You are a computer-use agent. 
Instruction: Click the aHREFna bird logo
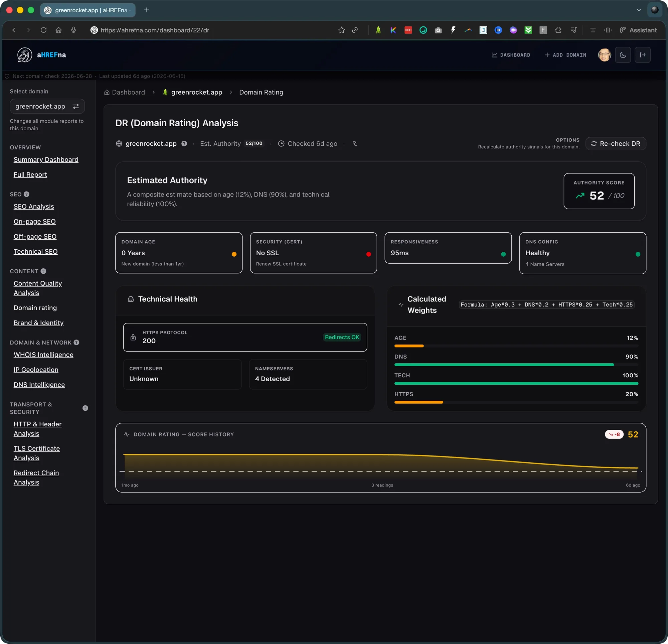(24, 55)
